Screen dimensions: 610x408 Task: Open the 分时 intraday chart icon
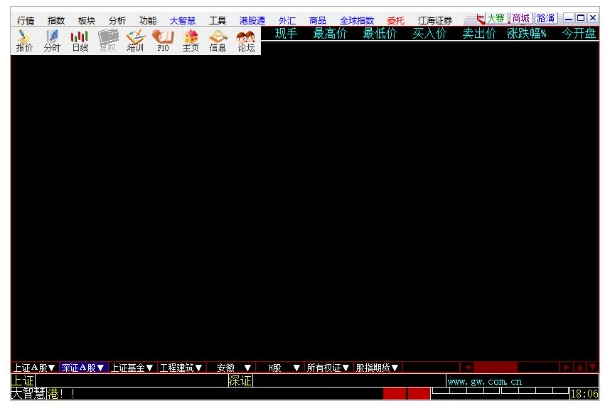(52, 41)
